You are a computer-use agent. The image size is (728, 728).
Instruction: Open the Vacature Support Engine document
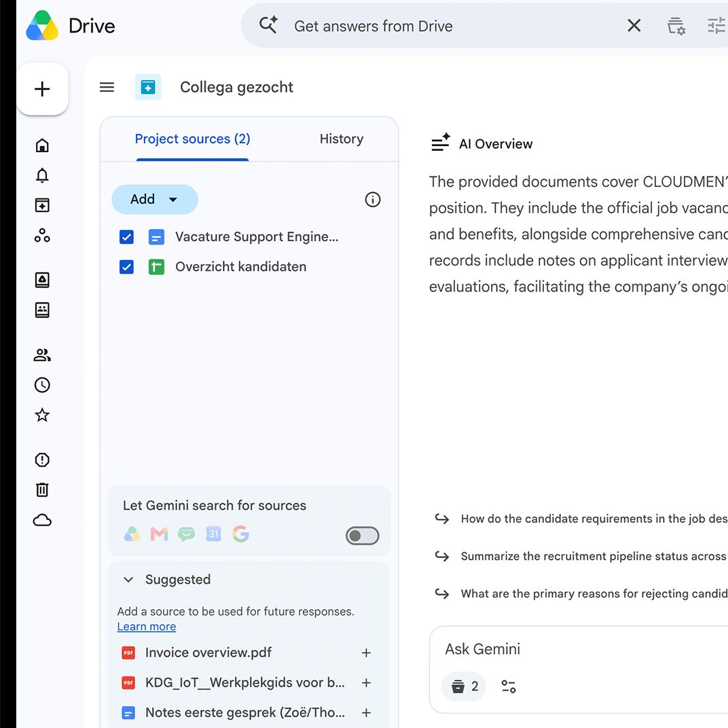257,237
